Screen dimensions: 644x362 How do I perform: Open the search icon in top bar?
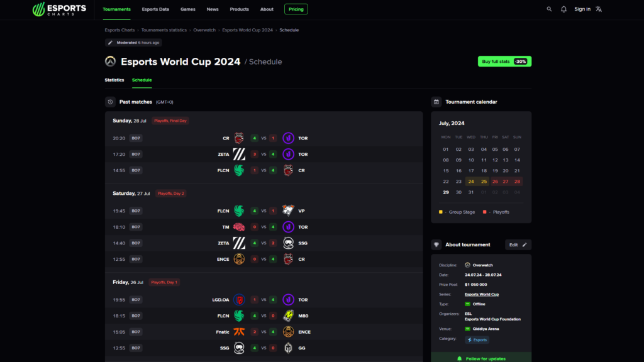550,9
